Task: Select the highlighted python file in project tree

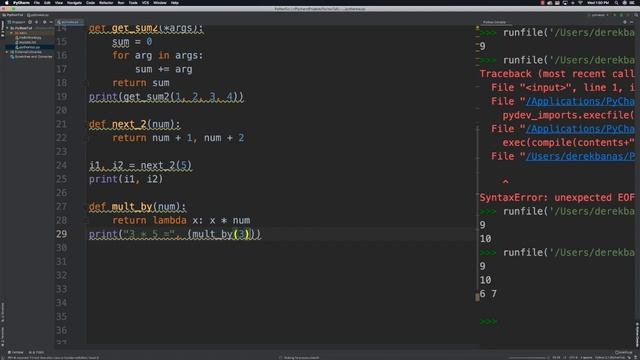Action: coord(29,47)
